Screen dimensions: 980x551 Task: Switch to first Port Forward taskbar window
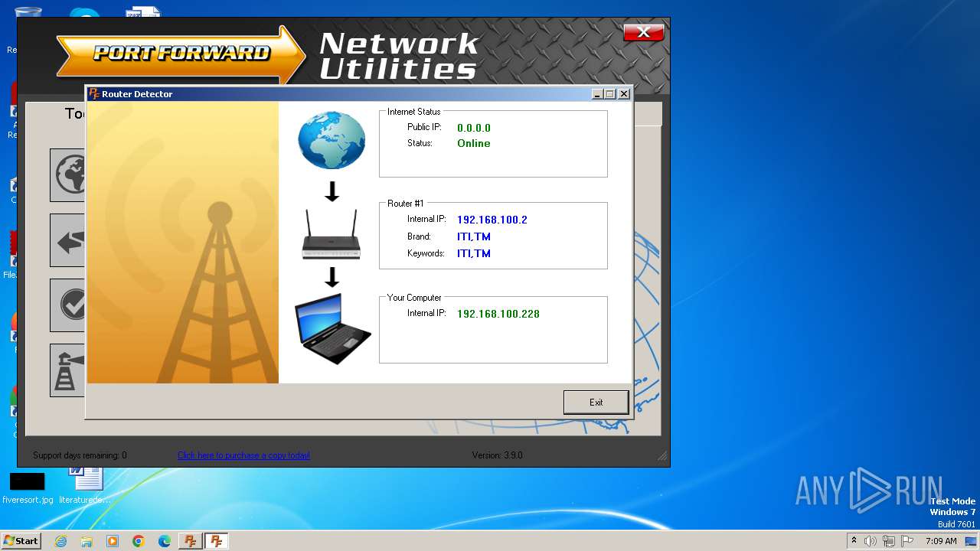190,541
